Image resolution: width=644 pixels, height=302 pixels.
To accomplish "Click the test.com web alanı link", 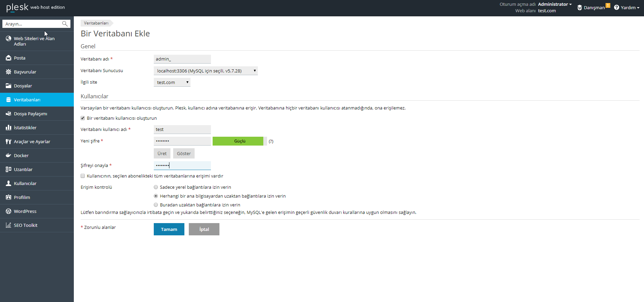I will tap(547, 11).
